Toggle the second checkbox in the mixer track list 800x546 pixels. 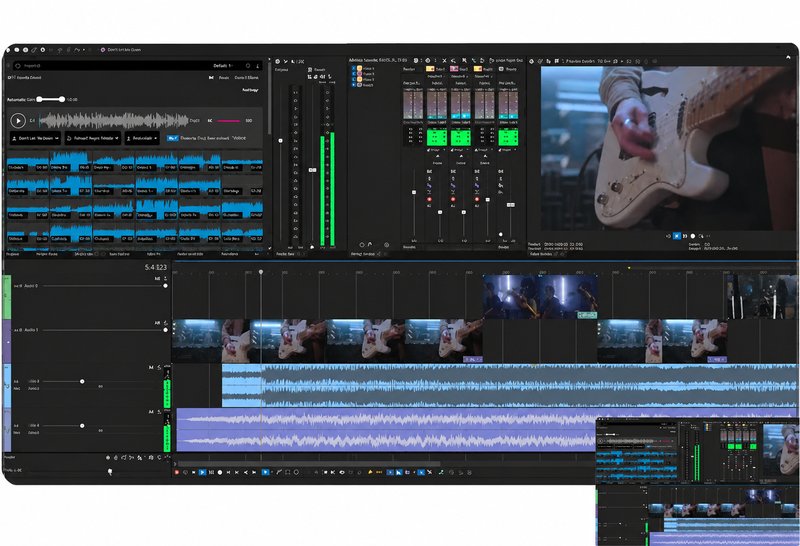click(353, 73)
